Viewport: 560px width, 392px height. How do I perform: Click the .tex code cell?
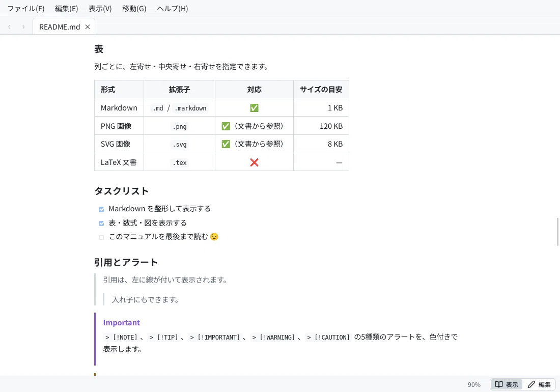179,162
